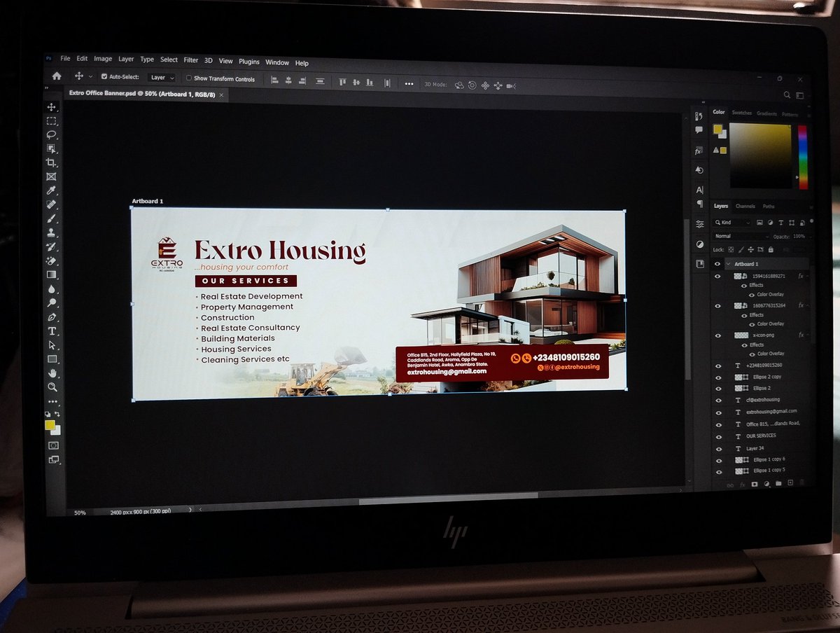Image resolution: width=840 pixels, height=633 pixels.
Task: Select the Eraser tool
Action: (52, 260)
